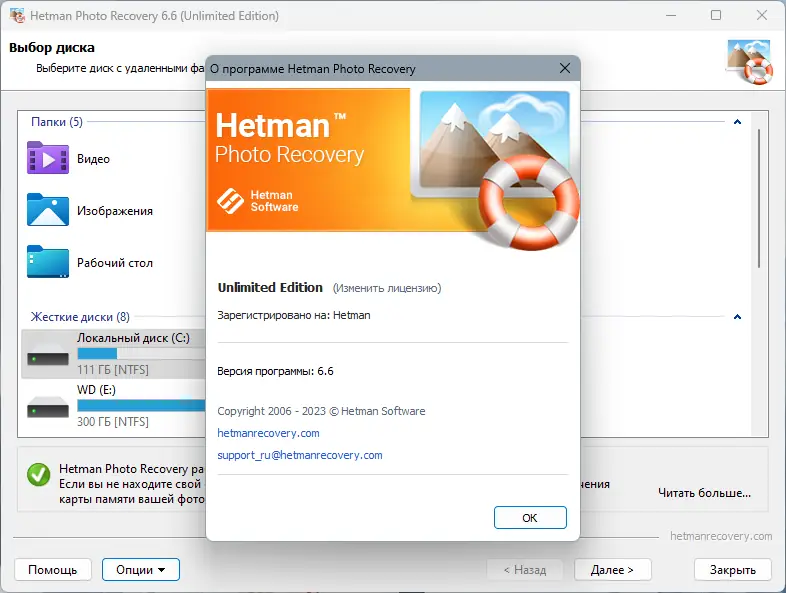Screen dimensions: 786x593
Task: Click OK in the About dialog
Action: pyautogui.click(x=530, y=517)
